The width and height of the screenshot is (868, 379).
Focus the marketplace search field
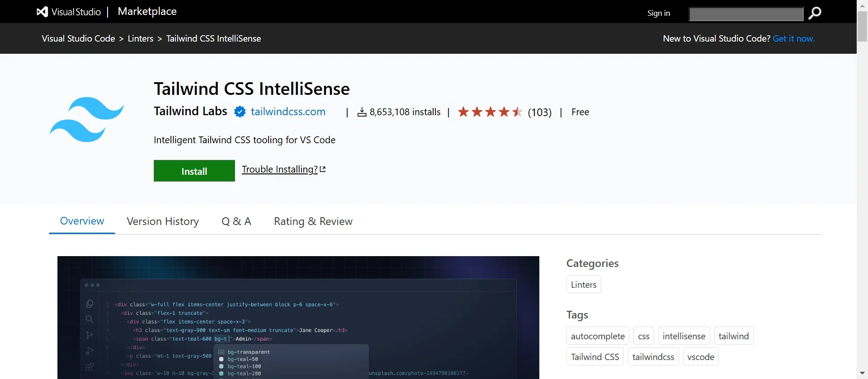[746, 14]
